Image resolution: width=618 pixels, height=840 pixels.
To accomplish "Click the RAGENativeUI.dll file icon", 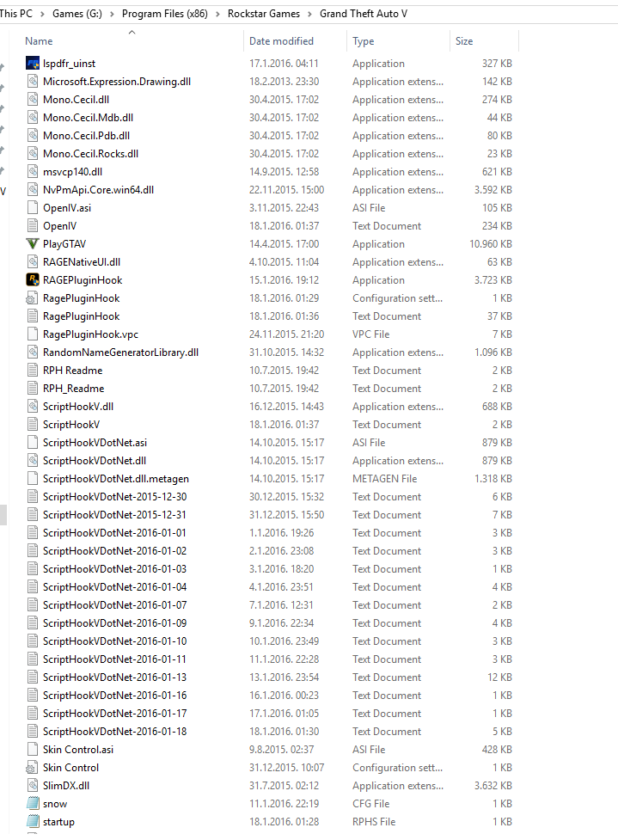I will 33,262.
